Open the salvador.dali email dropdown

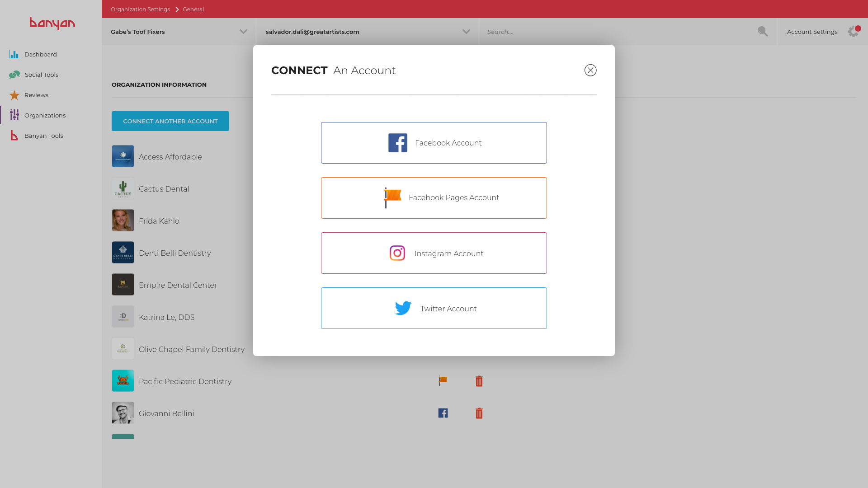coord(466,32)
